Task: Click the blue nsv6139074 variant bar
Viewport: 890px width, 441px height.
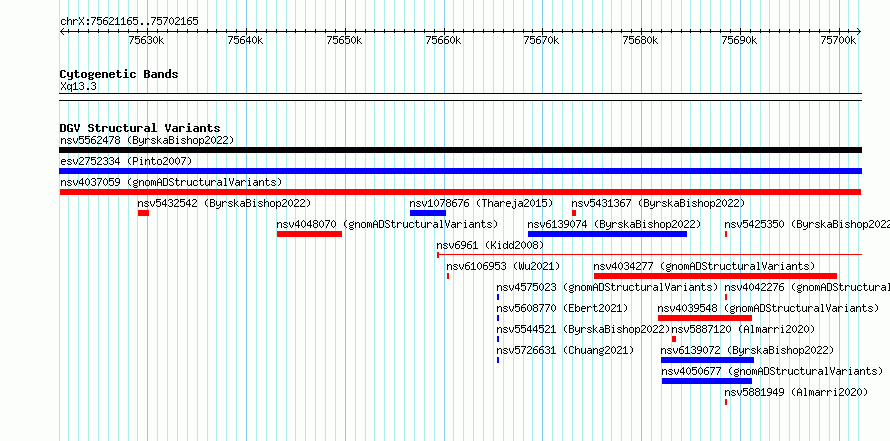Action: [607, 234]
